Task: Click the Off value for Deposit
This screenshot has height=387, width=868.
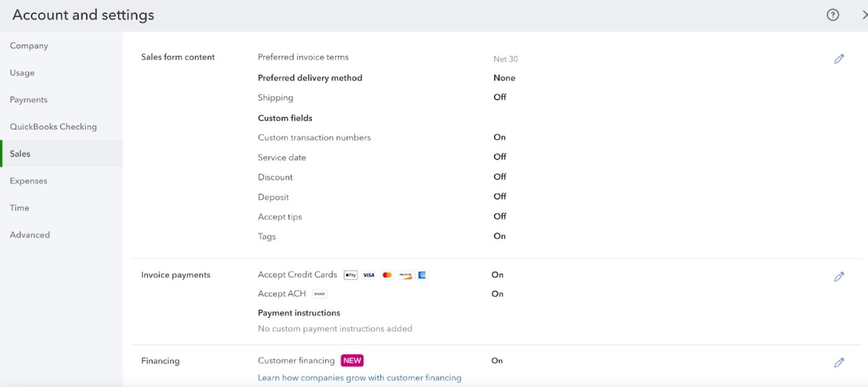Action: pos(500,197)
